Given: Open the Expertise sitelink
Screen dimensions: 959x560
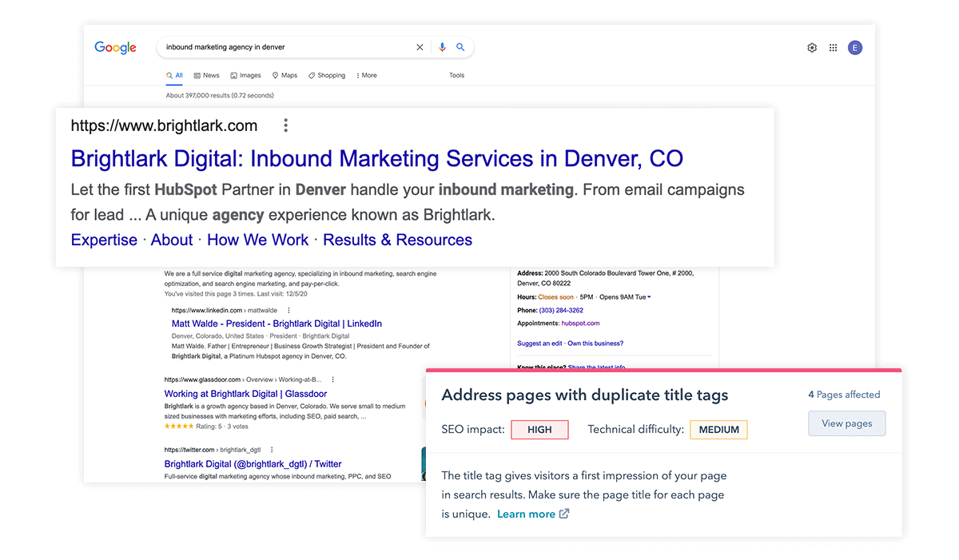Looking at the screenshot, I should tap(104, 240).
